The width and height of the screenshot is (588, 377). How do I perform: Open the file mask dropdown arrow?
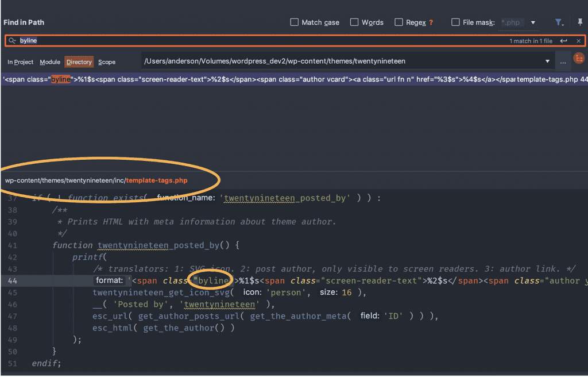(x=533, y=23)
